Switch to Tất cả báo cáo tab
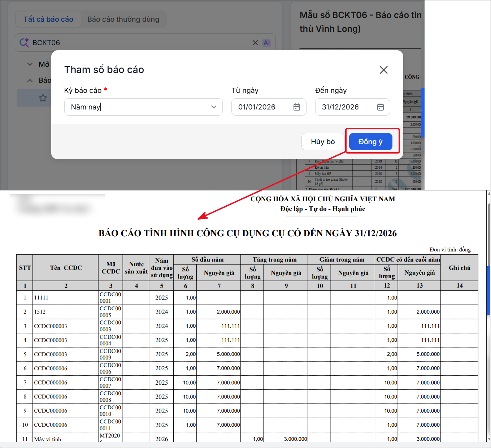The width and height of the screenshot is (491, 448). point(48,19)
